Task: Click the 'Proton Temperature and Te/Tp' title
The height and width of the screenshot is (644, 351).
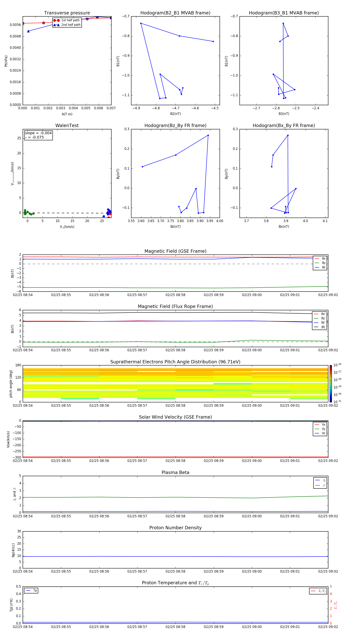Action: [x=175, y=583]
